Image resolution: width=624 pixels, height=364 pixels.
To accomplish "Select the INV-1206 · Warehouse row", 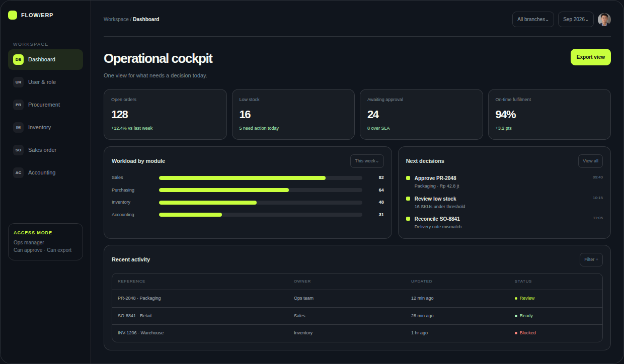I will pyautogui.click(x=357, y=333).
